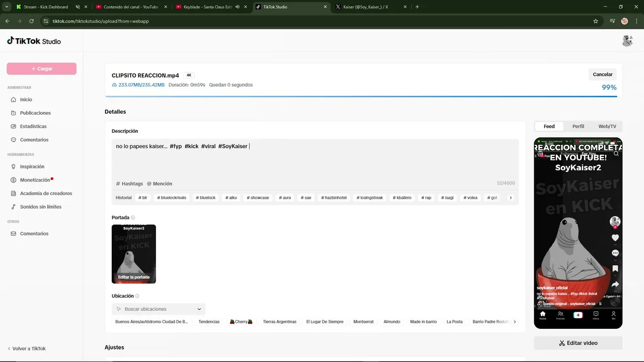The height and width of the screenshot is (362, 644).
Task: Click the Monetización coin icon
Action: (13, 180)
